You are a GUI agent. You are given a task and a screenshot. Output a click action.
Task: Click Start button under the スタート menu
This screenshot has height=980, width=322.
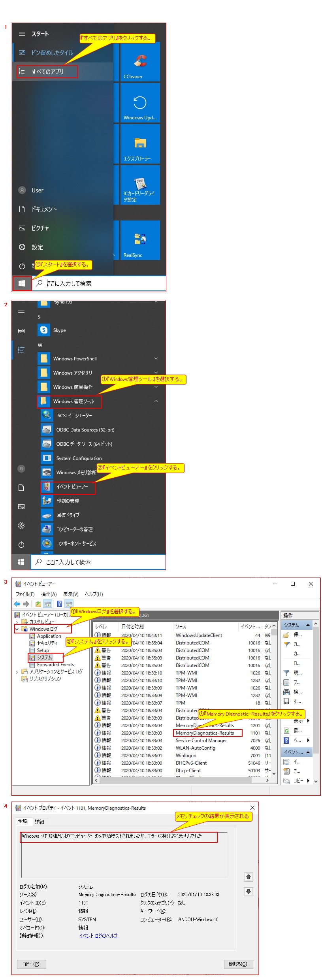point(22,283)
